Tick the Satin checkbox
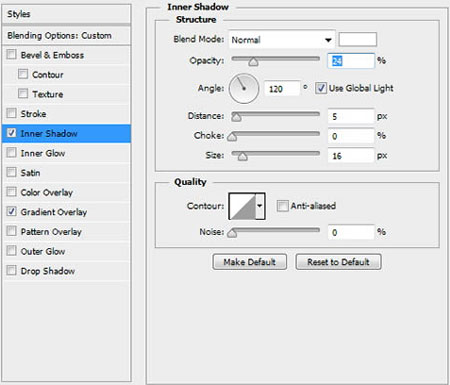This screenshot has width=450, height=385. (11, 172)
